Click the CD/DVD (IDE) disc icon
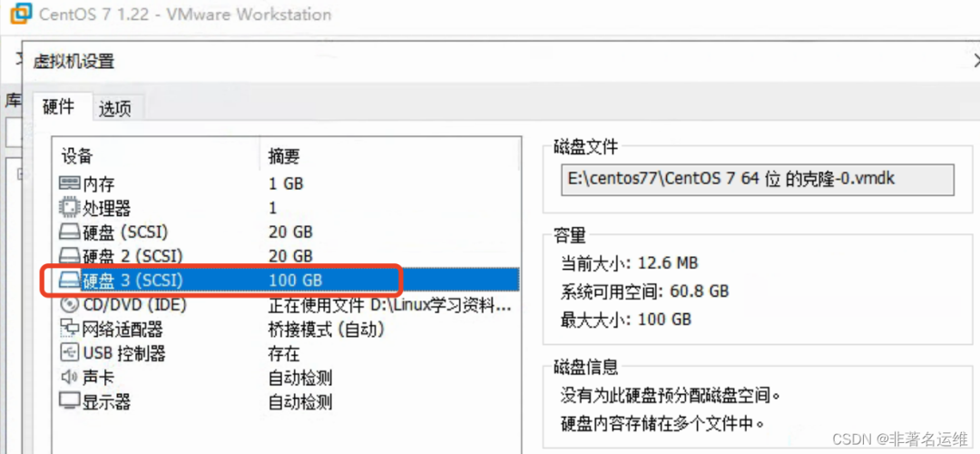 (69, 304)
